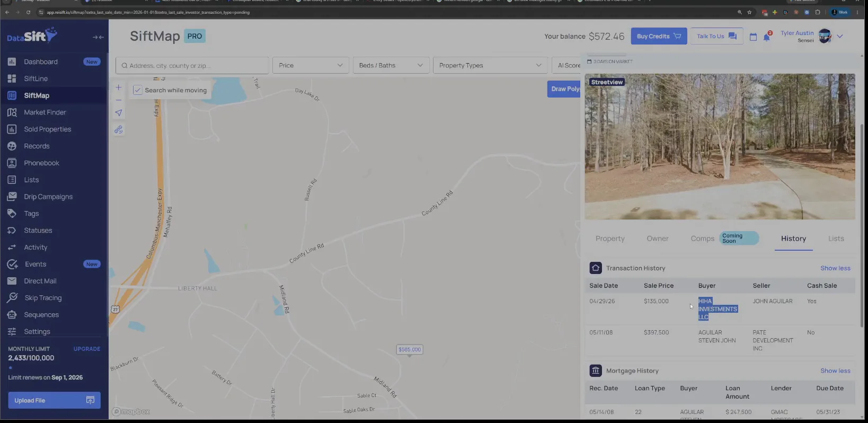This screenshot has width=868, height=423.
Task: Switch to the Property tab
Action: (x=610, y=239)
